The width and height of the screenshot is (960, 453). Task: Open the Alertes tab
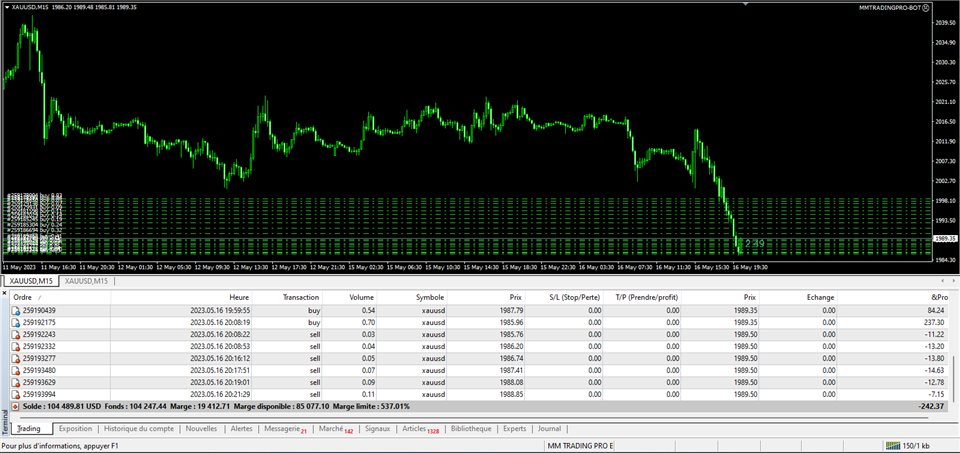(x=241, y=429)
